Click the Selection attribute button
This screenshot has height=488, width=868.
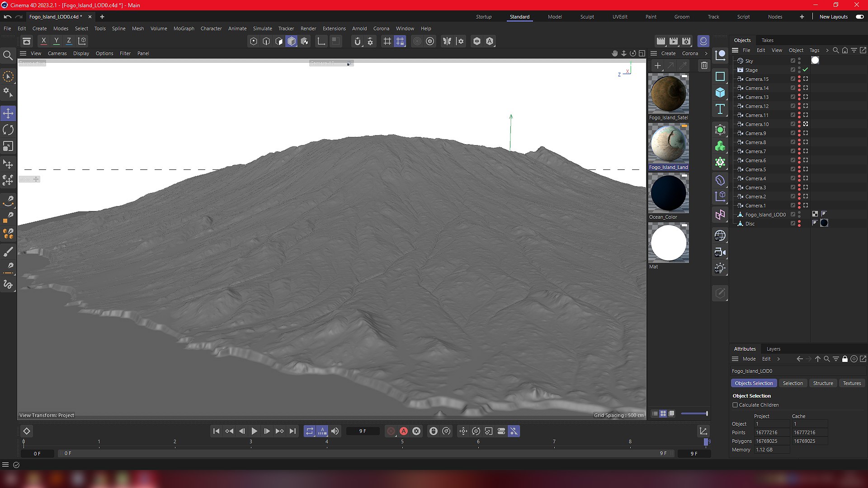[x=793, y=383]
